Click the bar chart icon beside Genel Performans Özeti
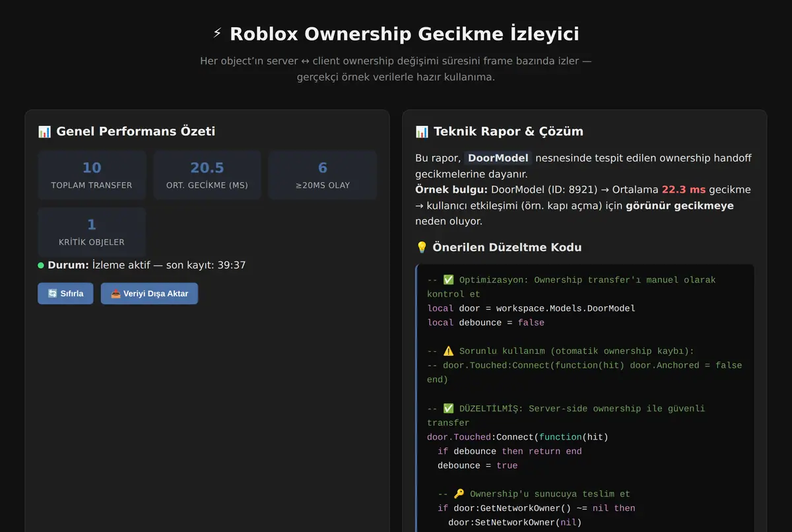The width and height of the screenshot is (792, 532). [45, 131]
